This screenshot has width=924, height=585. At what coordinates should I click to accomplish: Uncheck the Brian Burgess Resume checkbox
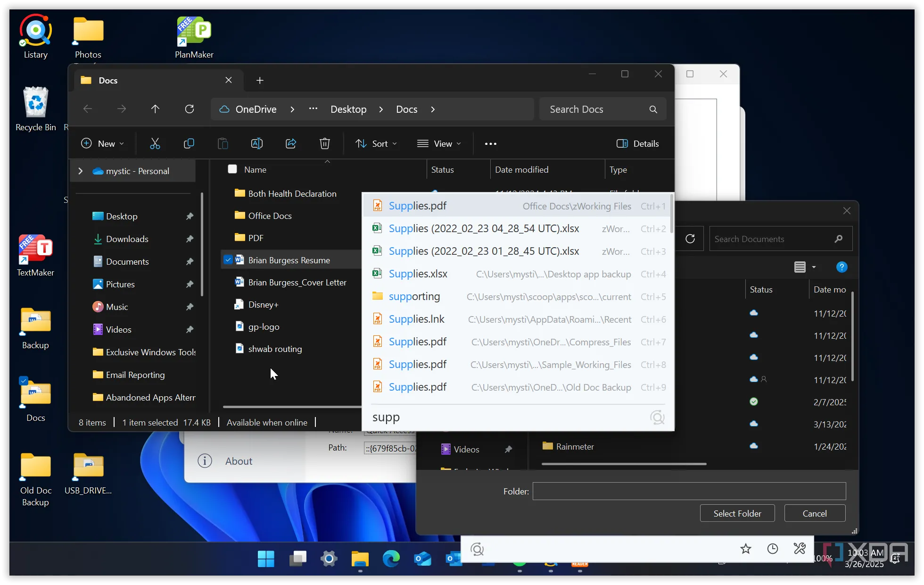point(228,259)
